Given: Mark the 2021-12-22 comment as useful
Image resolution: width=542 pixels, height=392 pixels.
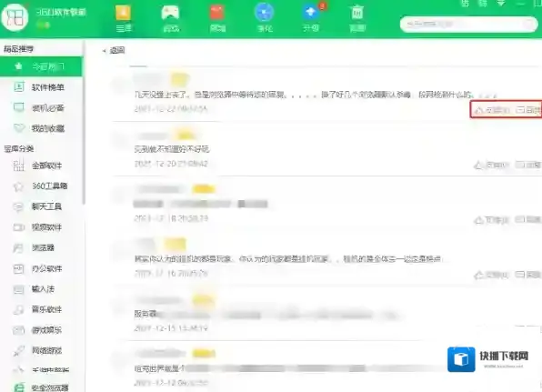Looking at the screenshot, I should point(492,110).
